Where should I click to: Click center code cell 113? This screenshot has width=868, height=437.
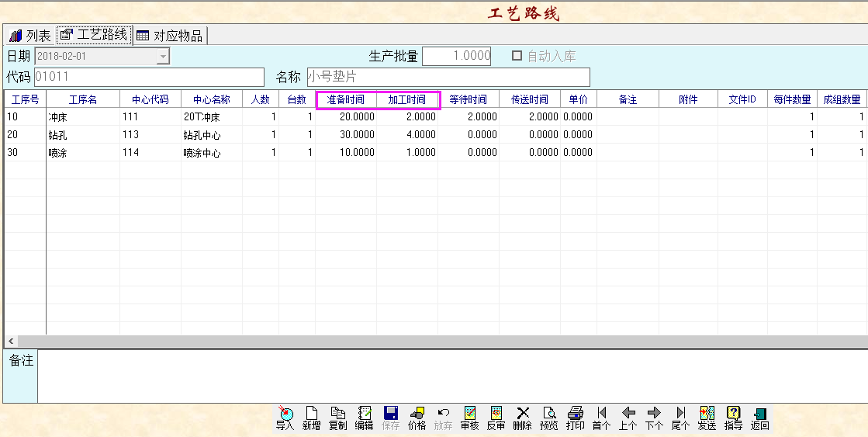pyautogui.click(x=150, y=134)
